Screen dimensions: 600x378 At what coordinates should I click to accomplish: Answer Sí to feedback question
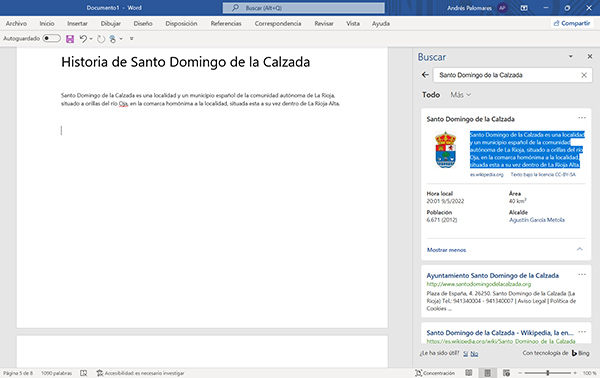click(465, 354)
